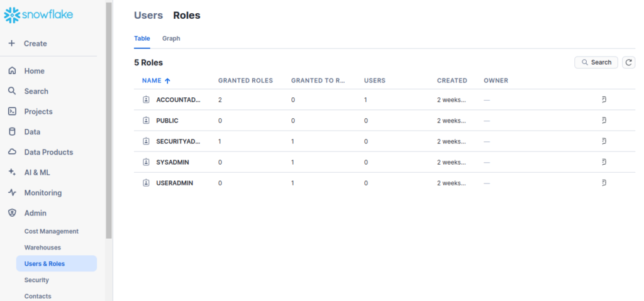Click the Projects terminal icon
Image resolution: width=644 pixels, height=301 pixels.
(x=12, y=111)
